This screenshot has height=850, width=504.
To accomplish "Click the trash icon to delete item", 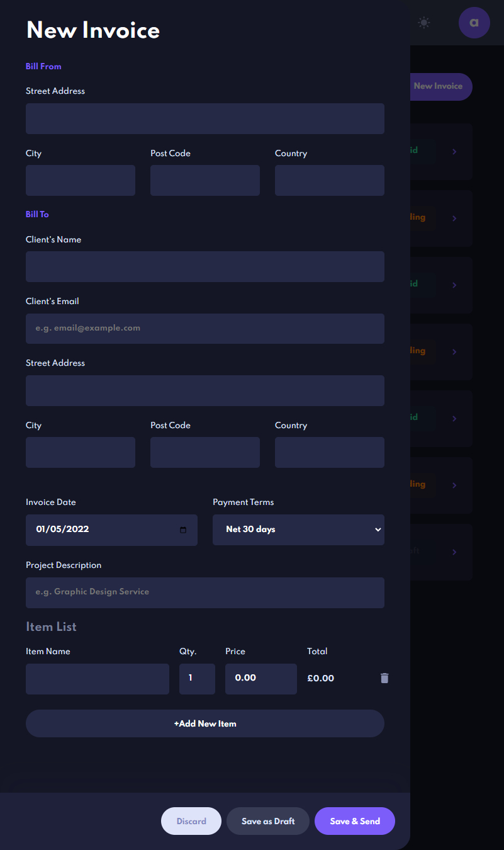I will [384, 678].
